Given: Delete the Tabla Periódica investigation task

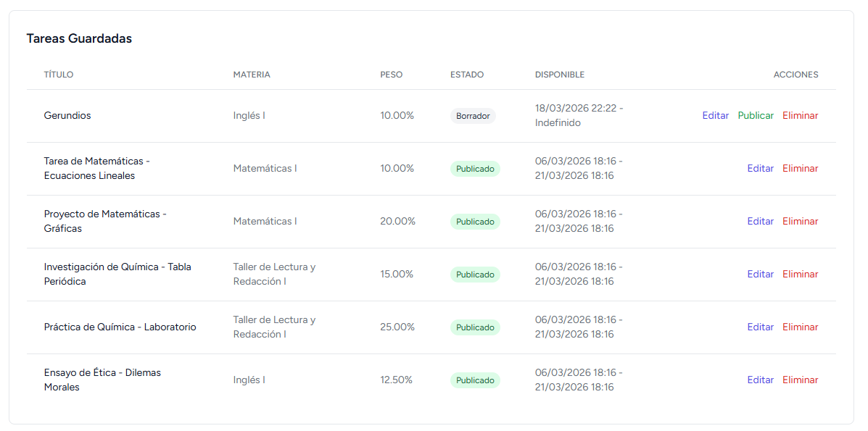Looking at the screenshot, I should pos(800,275).
